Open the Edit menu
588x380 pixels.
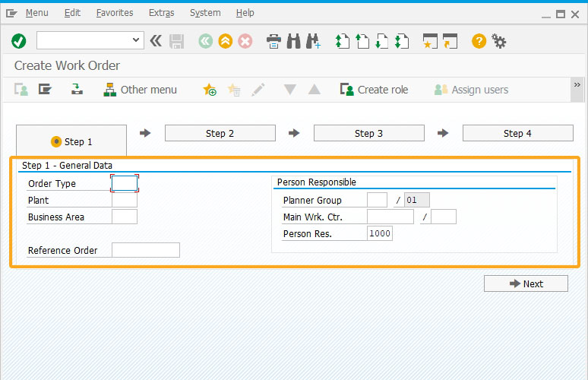[x=72, y=13]
